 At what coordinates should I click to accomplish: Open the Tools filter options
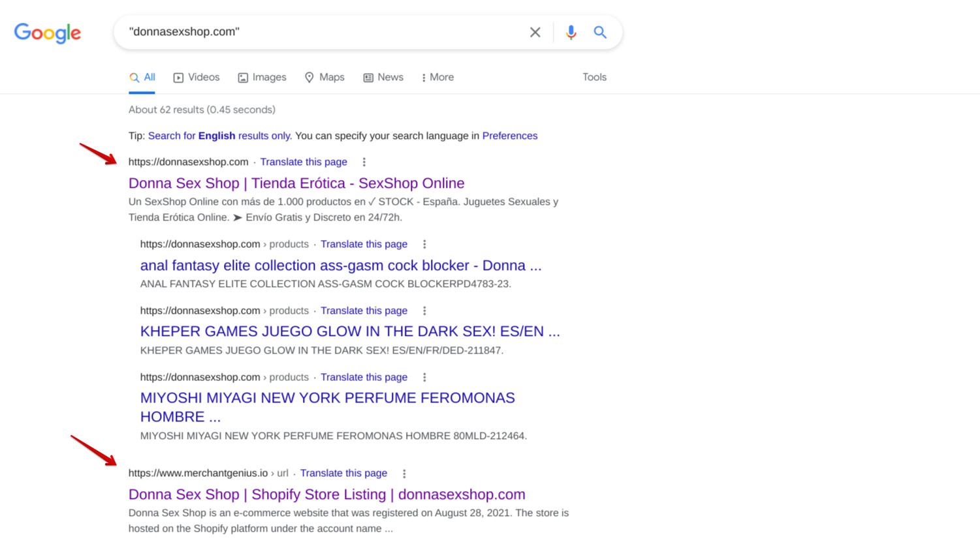point(594,77)
